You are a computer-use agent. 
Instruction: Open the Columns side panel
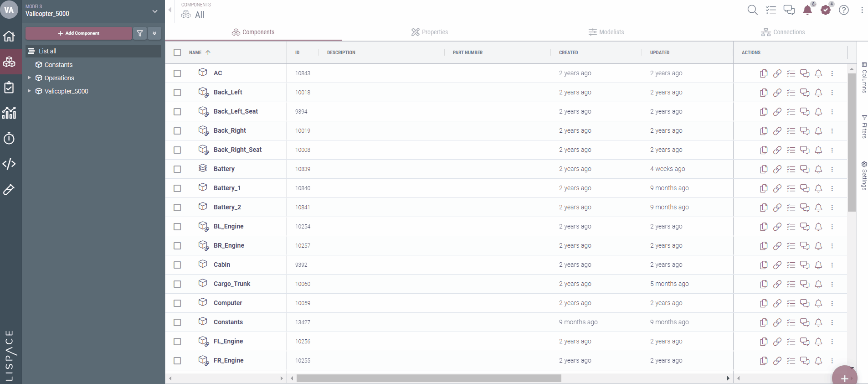point(864,78)
